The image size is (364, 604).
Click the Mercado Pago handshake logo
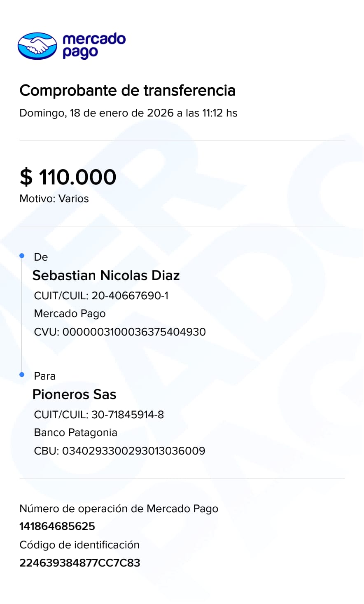(37, 46)
